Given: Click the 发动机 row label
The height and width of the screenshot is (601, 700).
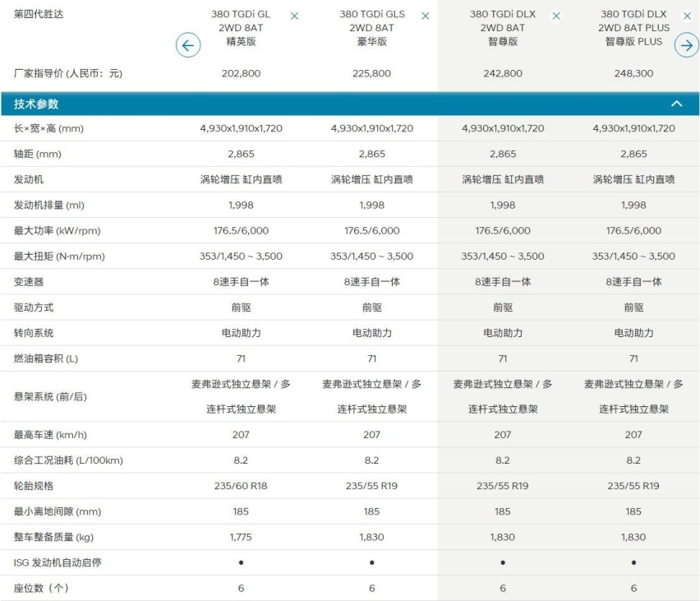Looking at the screenshot, I should [29, 179].
